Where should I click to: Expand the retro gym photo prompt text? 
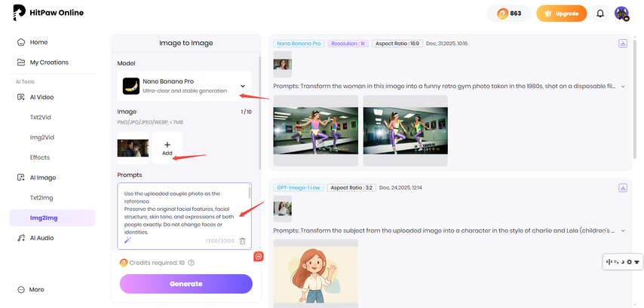[623, 87]
